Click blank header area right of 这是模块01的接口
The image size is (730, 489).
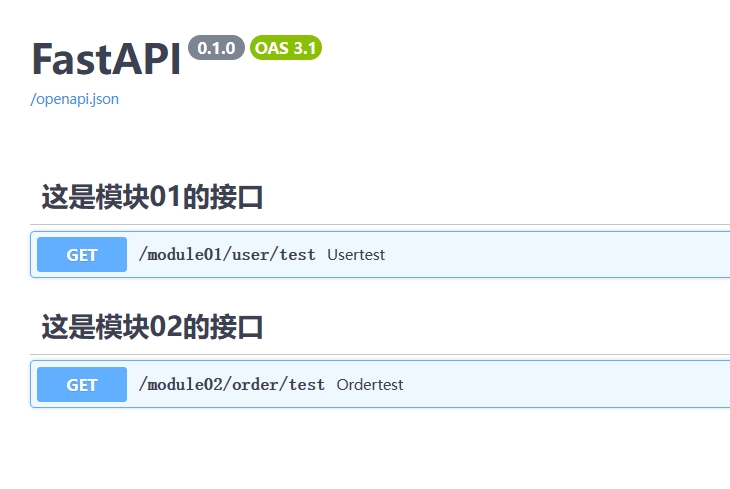(500, 197)
